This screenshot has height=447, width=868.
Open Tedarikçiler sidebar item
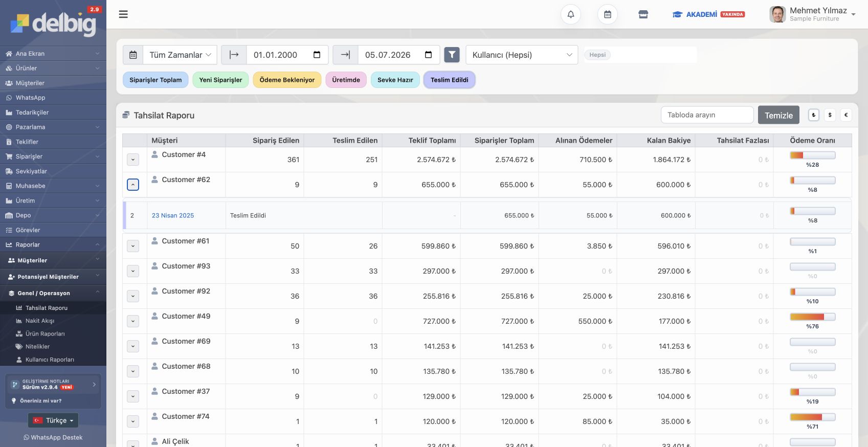click(x=53, y=113)
